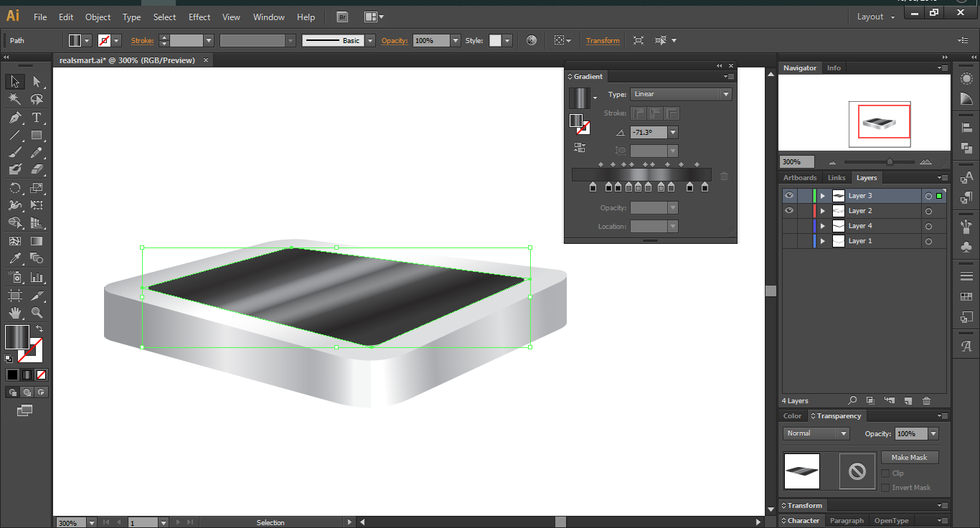Open the Effect menu
Viewport: 980px width, 528px height.
199,16
